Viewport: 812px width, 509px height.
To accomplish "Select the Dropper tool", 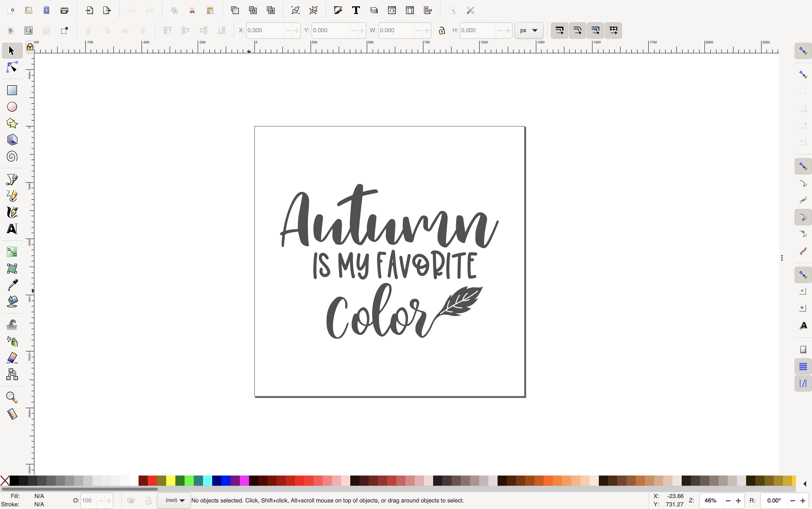I will (12, 285).
